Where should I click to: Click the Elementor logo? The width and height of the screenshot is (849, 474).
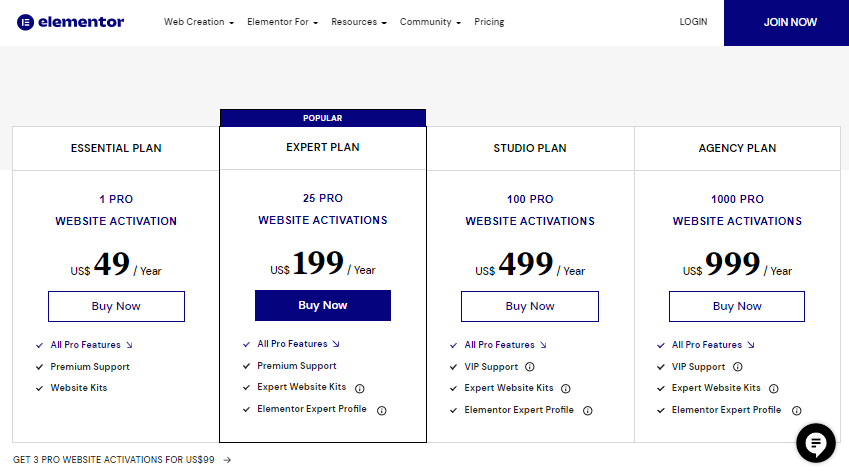click(x=70, y=22)
